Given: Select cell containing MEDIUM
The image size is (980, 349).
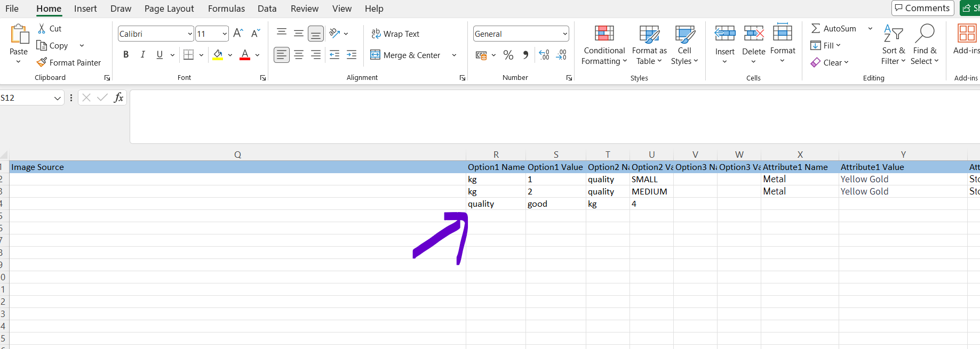Looking at the screenshot, I should (651, 191).
